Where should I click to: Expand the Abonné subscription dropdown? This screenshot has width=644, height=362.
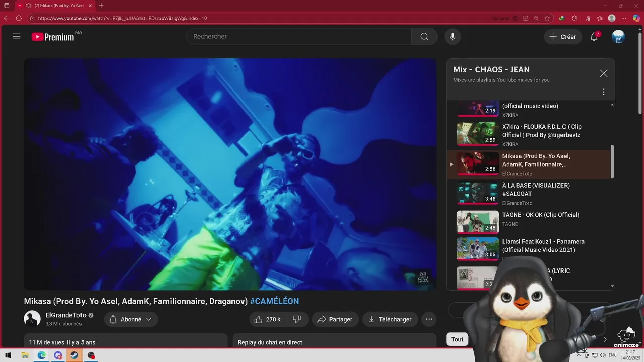point(131,319)
